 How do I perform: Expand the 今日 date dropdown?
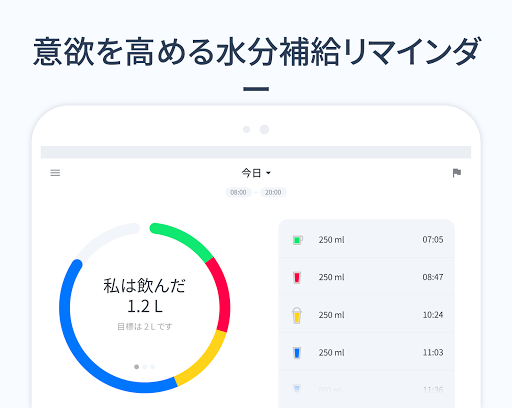(x=256, y=173)
